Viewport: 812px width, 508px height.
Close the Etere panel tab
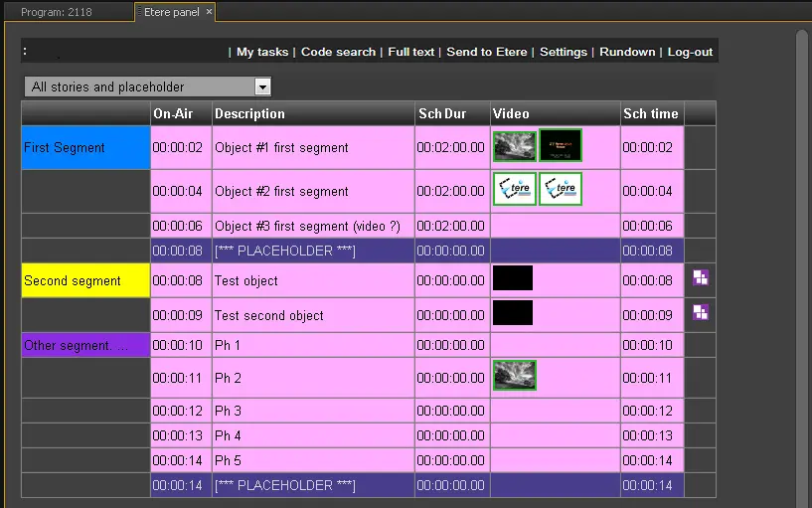tap(209, 12)
